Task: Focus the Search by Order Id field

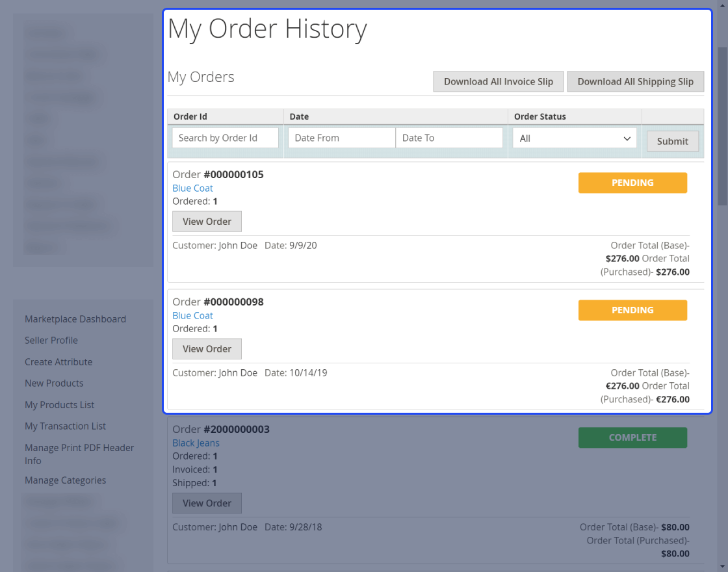Action: tap(225, 138)
